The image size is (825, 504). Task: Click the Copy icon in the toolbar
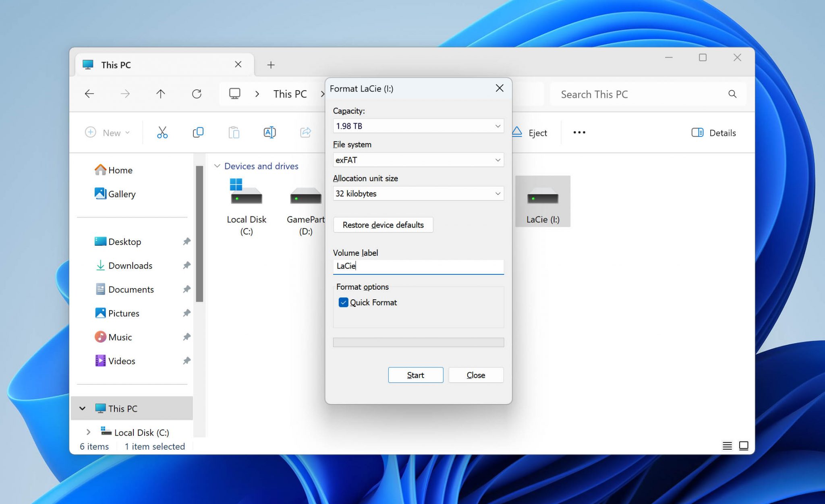[x=198, y=132]
